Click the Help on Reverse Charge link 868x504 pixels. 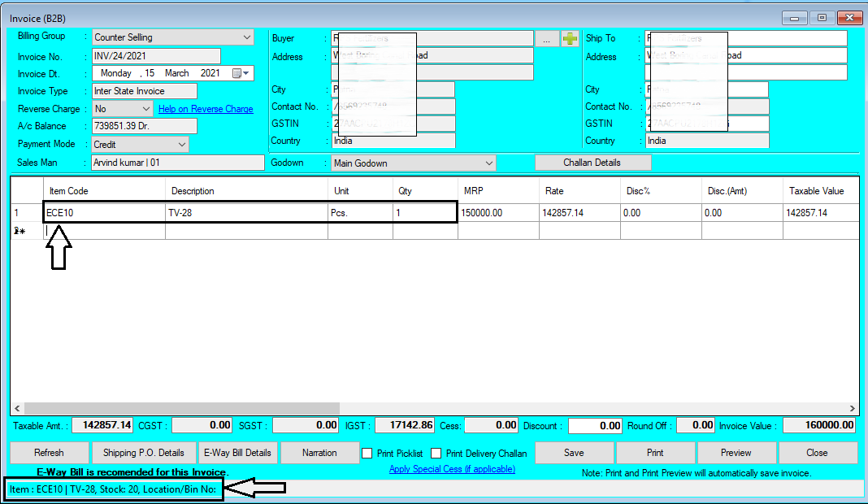pyautogui.click(x=206, y=108)
